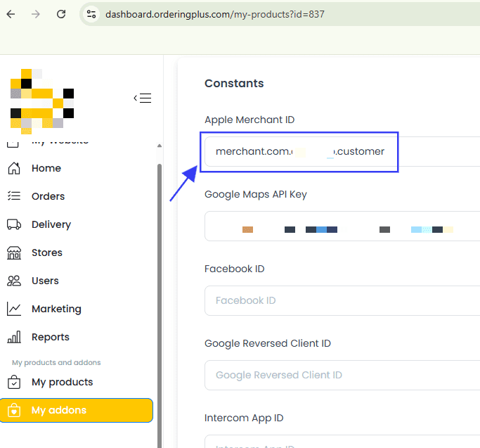Select the highlighted My addons item
The width and height of the screenshot is (480, 448).
pos(76,410)
